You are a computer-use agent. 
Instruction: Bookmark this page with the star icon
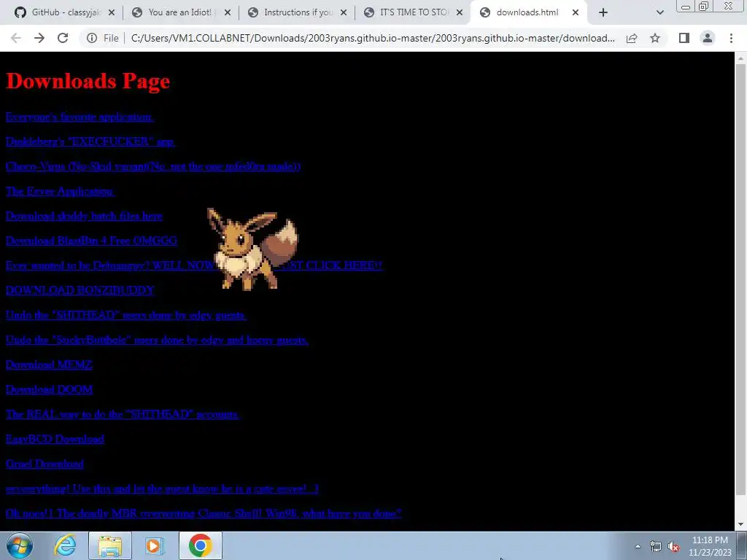[655, 38]
